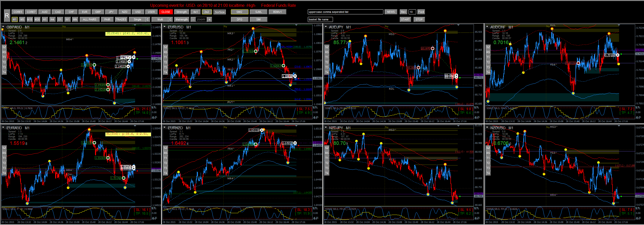Image resolution: width=644 pixels, height=225 pixels.
Task: Open the GBPAUD chart dropdown arrow
Action: click(3, 26)
